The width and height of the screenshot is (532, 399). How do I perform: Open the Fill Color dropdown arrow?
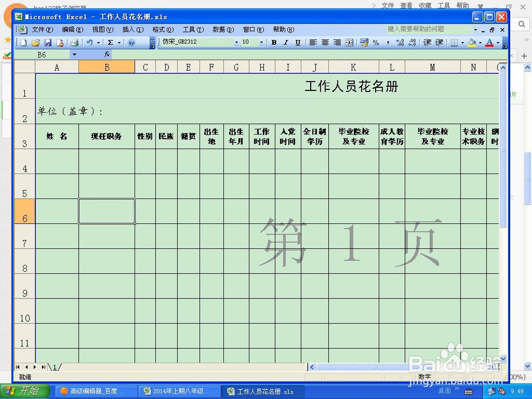480,43
